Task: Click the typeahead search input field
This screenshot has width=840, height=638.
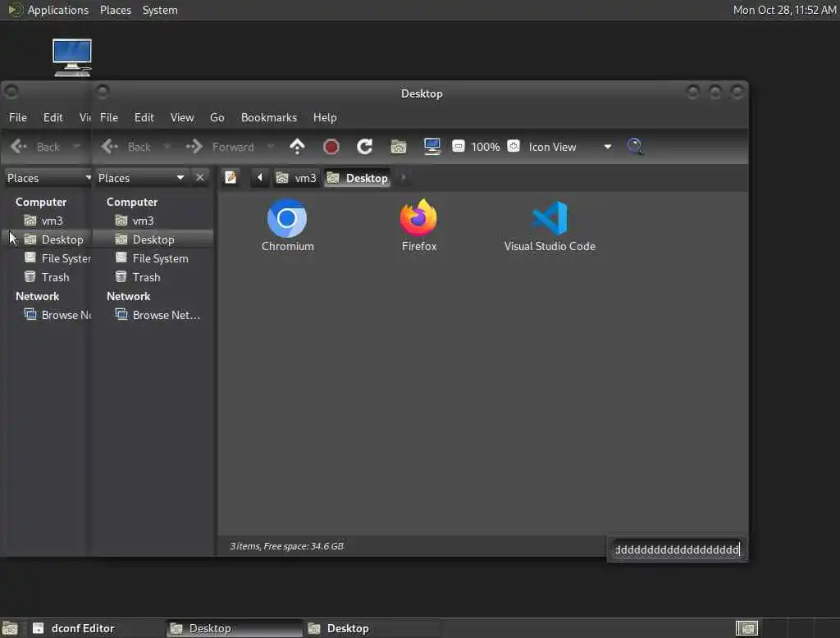Action: pos(677,549)
